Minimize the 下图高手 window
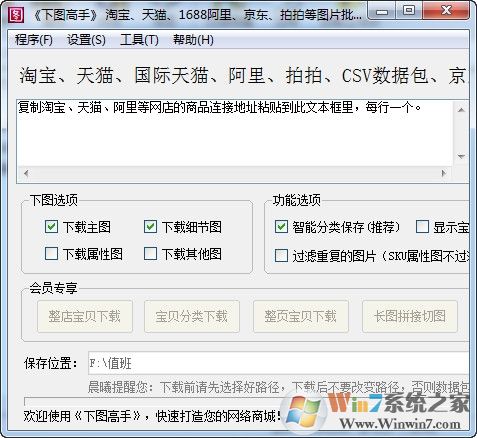The width and height of the screenshot is (477, 438). pyautogui.click(x=382, y=11)
